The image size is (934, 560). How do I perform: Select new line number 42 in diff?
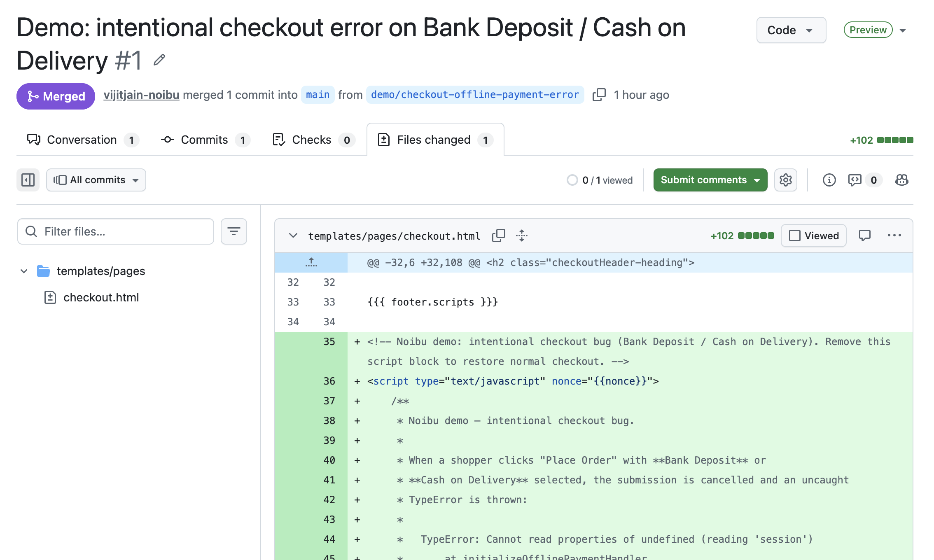click(329, 499)
